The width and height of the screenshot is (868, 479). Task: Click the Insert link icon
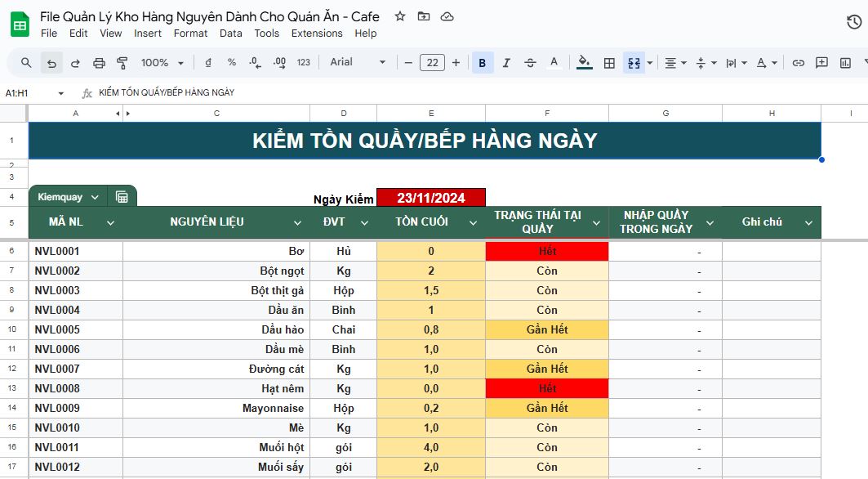coord(799,63)
